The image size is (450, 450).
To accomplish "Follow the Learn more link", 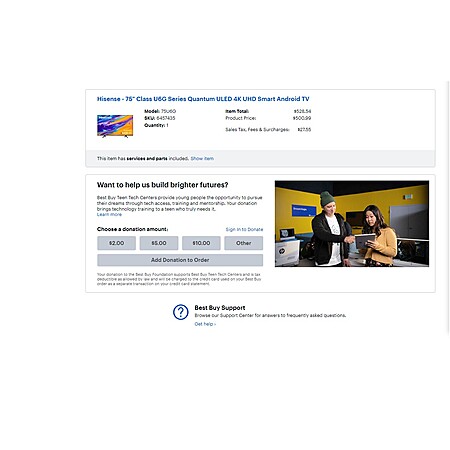I will (x=109, y=214).
